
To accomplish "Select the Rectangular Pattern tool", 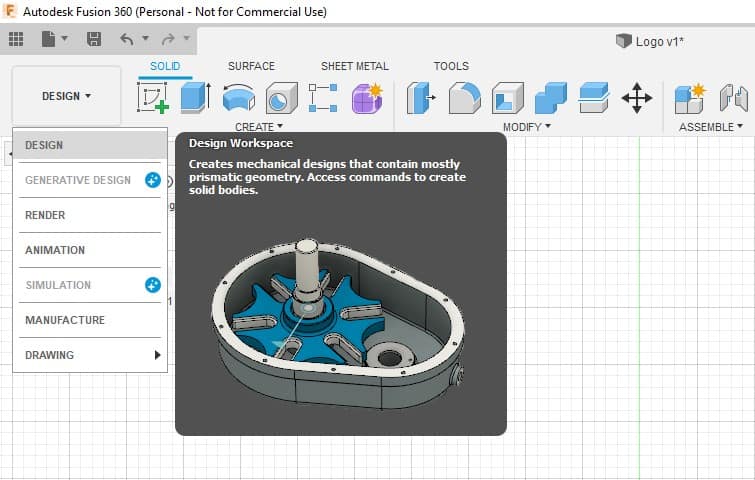I will [323, 98].
